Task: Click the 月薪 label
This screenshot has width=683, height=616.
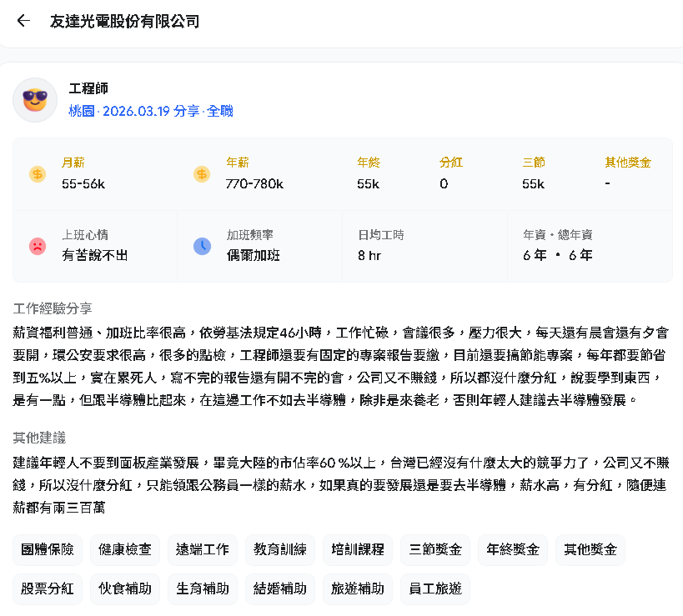Action: tap(73, 163)
